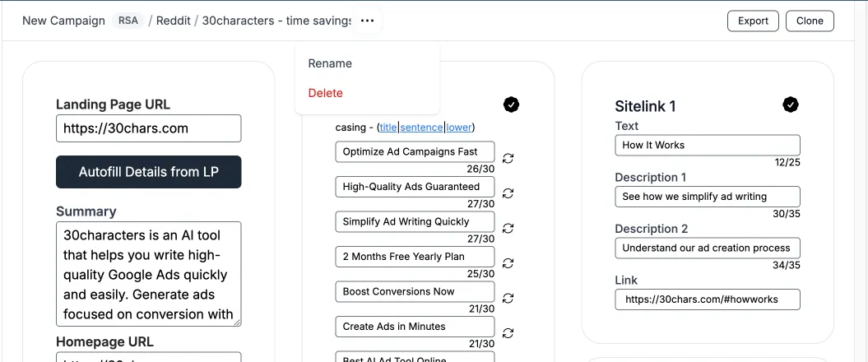Edit the Sitelink 1 Link field

[x=708, y=299]
